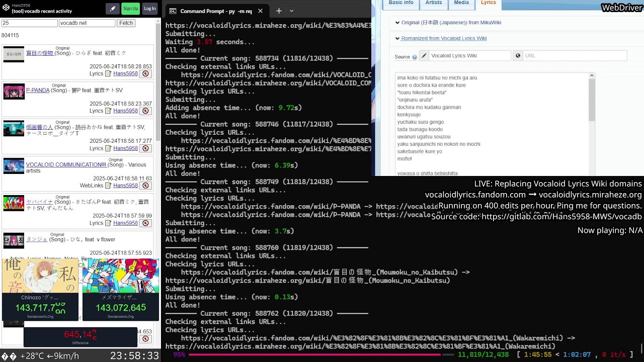644x362 pixels.
Task: Click the mute icon button in P-PANDA row
Action: point(145,111)
